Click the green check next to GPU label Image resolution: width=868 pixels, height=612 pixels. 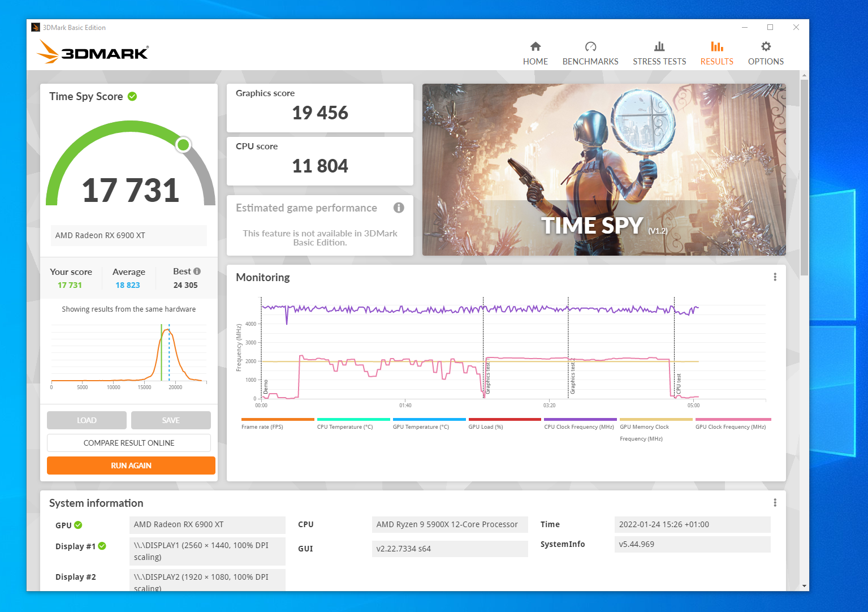(x=78, y=525)
